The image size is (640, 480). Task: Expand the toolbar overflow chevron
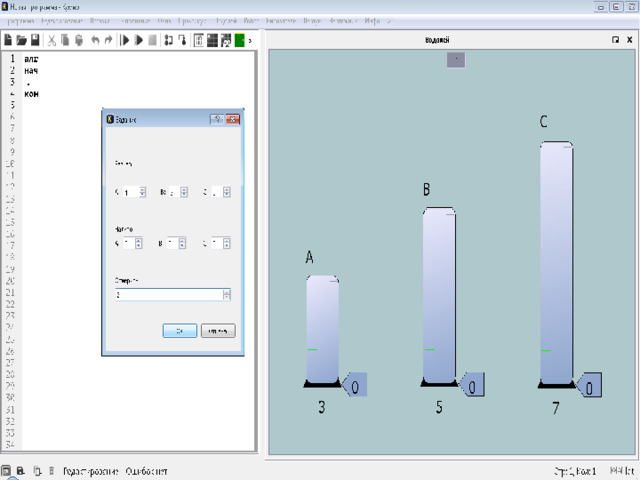[x=250, y=40]
